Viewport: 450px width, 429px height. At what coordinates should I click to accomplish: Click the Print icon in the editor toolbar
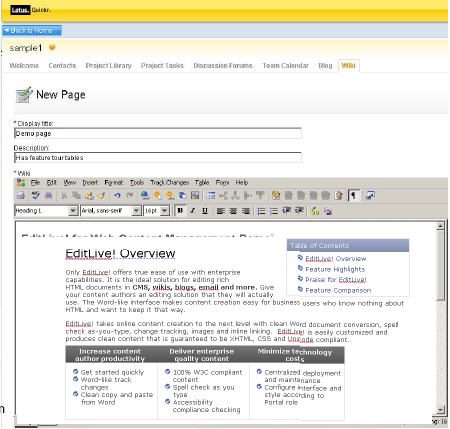(21, 196)
